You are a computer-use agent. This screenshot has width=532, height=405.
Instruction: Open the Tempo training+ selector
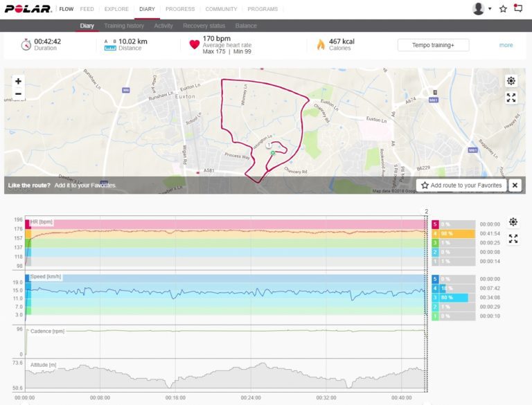[433, 45]
